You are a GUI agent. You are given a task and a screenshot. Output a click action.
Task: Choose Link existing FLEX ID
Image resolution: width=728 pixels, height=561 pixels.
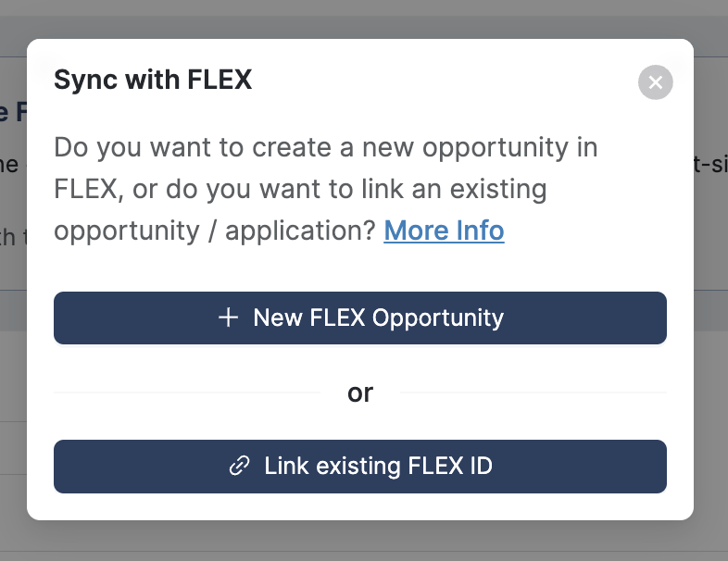pos(360,466)
